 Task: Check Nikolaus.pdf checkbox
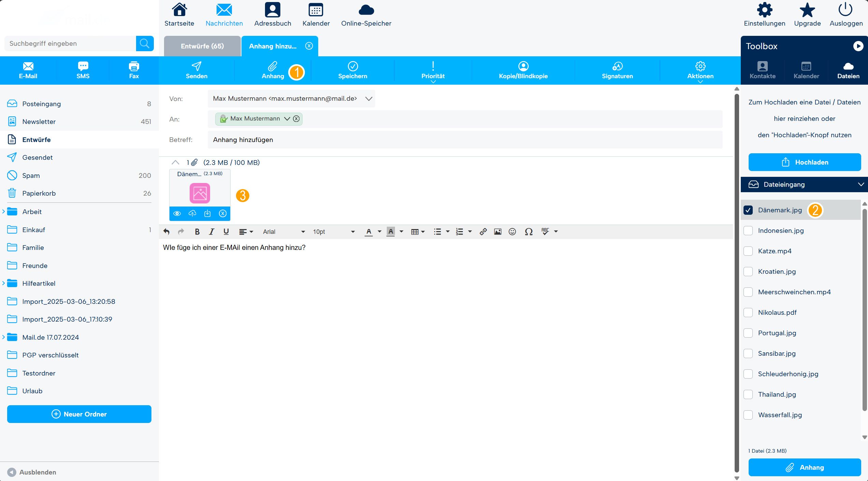pyautogui.click(x=748, y=313)
